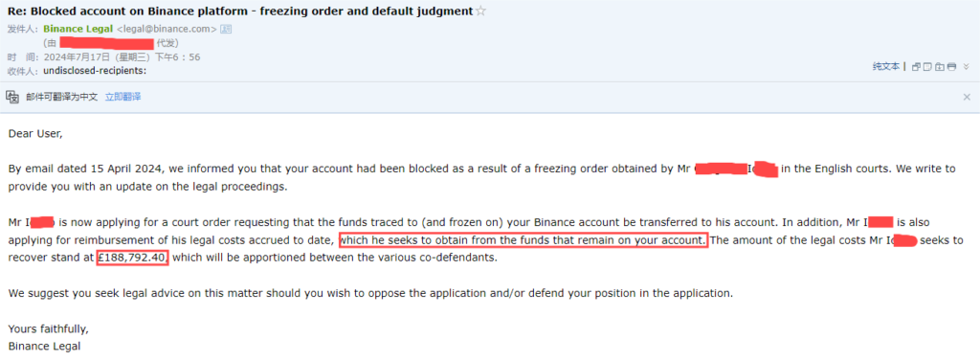
Task: Click the Binance Legal signature at bottom
Action: [44, 346]
